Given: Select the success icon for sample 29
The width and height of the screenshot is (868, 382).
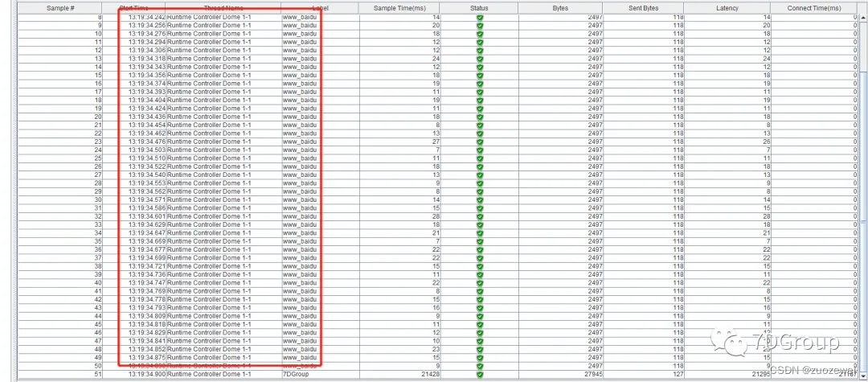Looking at the screenshot, I should click(479, 191).
